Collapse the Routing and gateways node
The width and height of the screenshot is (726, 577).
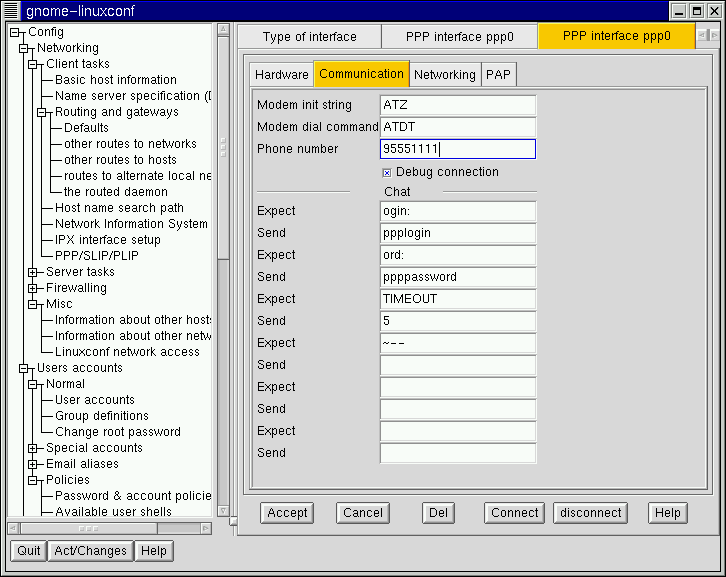click(42, 112)
